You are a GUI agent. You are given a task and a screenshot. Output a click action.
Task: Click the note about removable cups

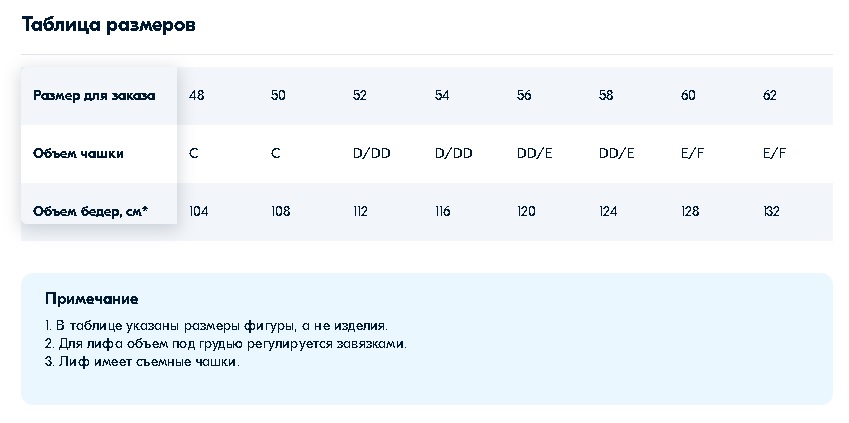click(142, 362)
